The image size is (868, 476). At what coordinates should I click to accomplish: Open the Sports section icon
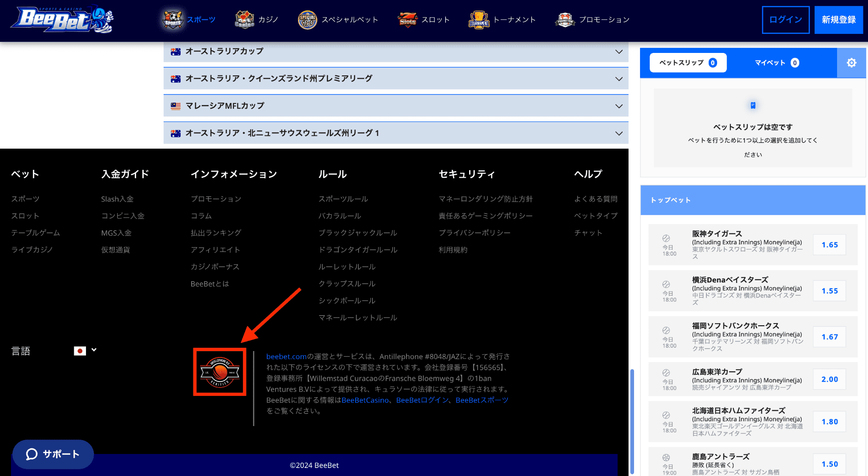173,19
